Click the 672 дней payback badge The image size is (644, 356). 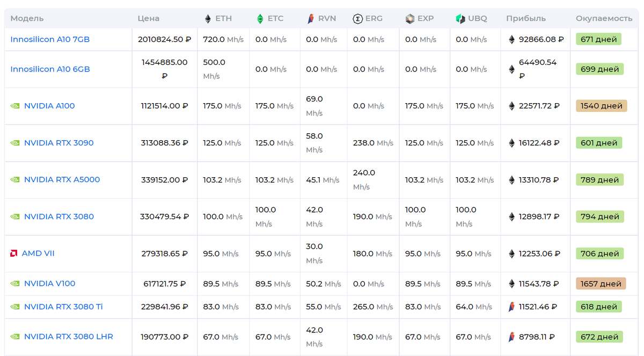point(599,337)
